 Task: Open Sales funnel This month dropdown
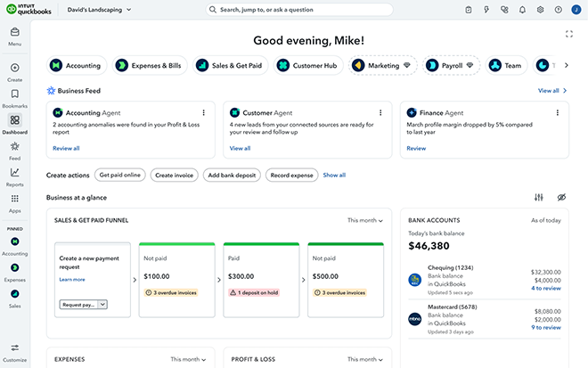point(365,221)
